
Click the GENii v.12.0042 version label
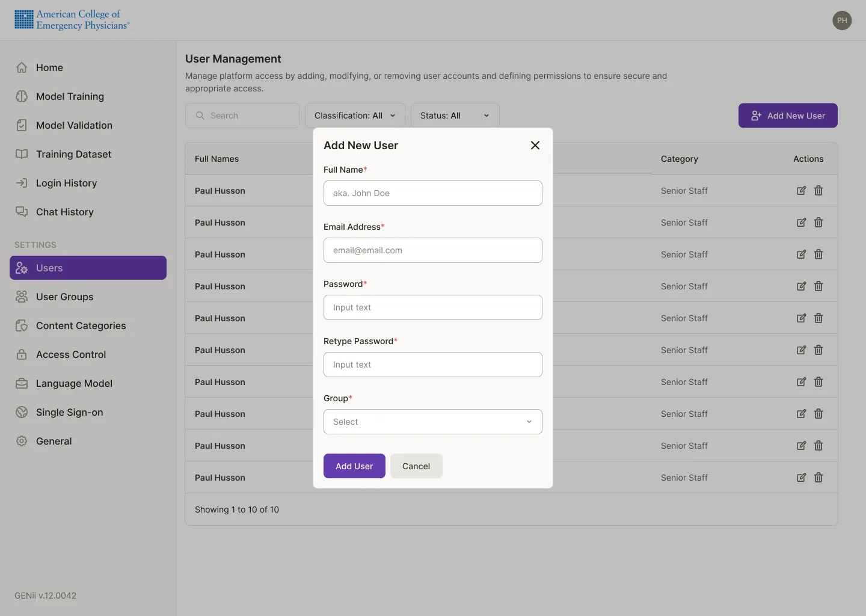pyautogui.click(x=46, y=596)
